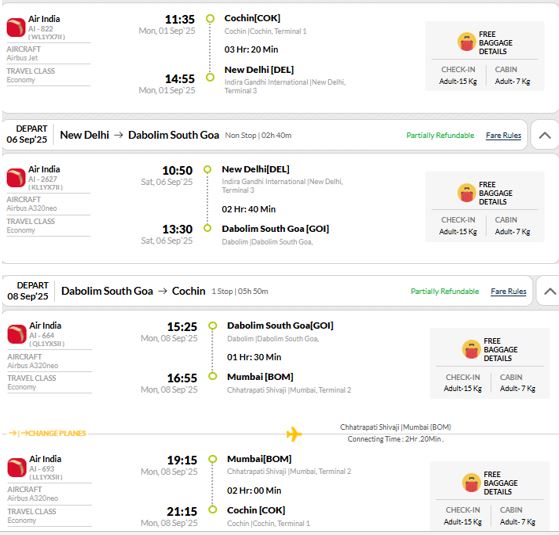This screenshot has width=559, height=535.
Task: Click Partially Refundable on 06 Sep flight
Action: (440, 135)
